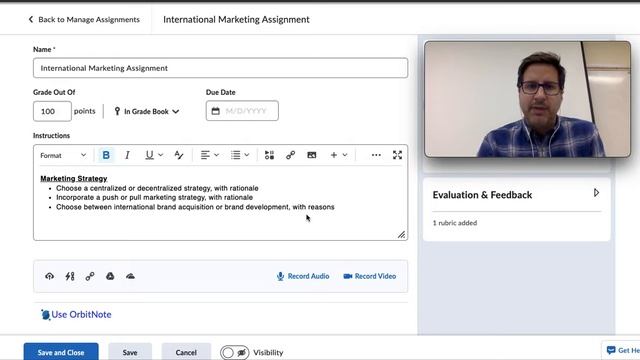Open the In Grade Book dropdown
This screenshot has width=640, height=360.
pos(147,111)
